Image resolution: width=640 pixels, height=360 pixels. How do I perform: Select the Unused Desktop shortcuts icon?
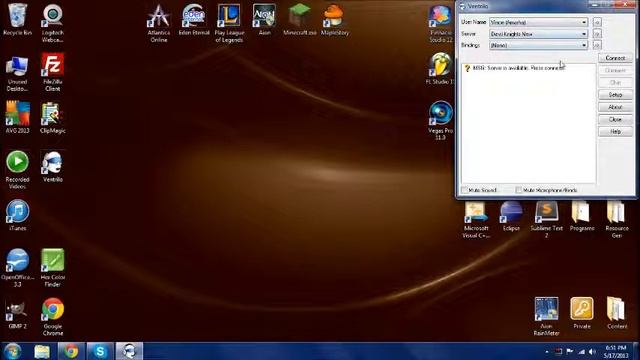pyautogui.click(x=17, y=73)
